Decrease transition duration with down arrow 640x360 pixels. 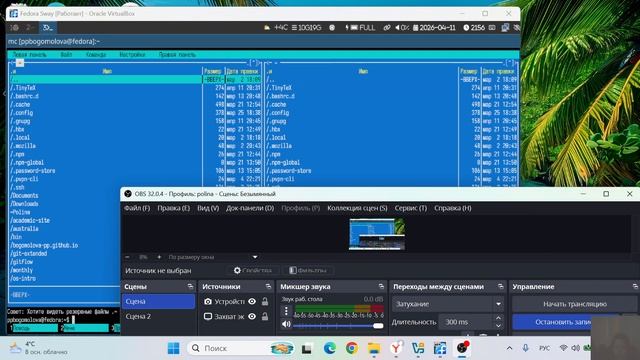498,326
